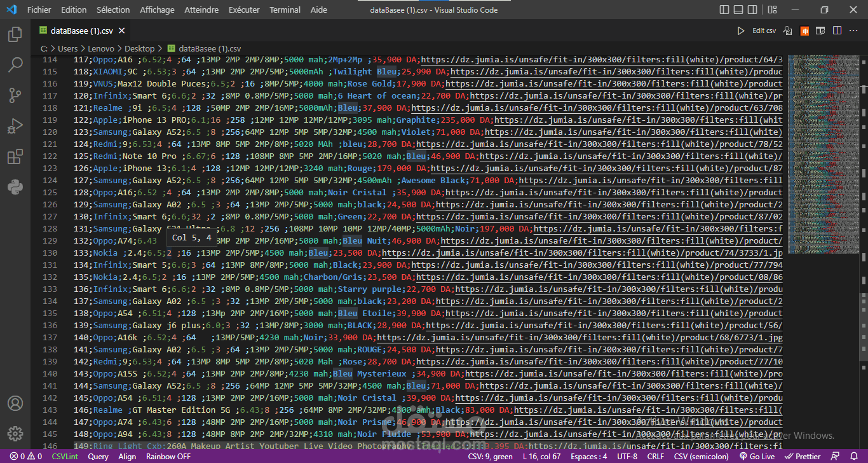Click the Run file play icon

(741, 31)
